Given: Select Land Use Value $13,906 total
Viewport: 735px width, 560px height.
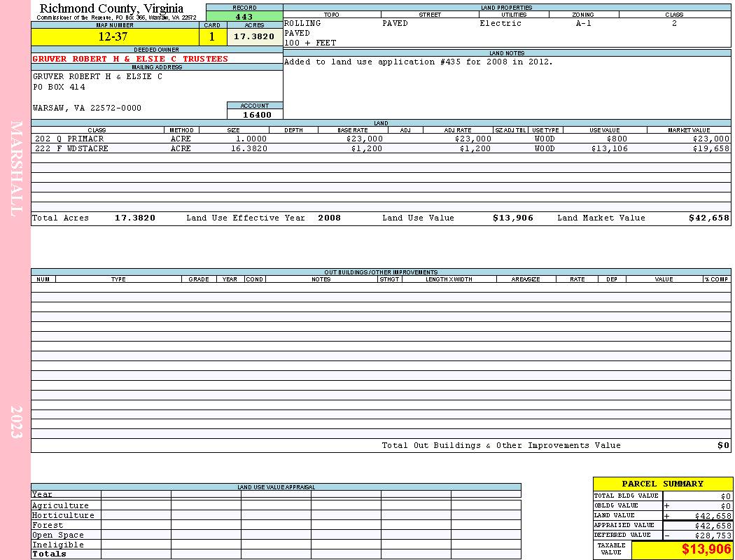Looking at the screenshot, I should (513, 218).
